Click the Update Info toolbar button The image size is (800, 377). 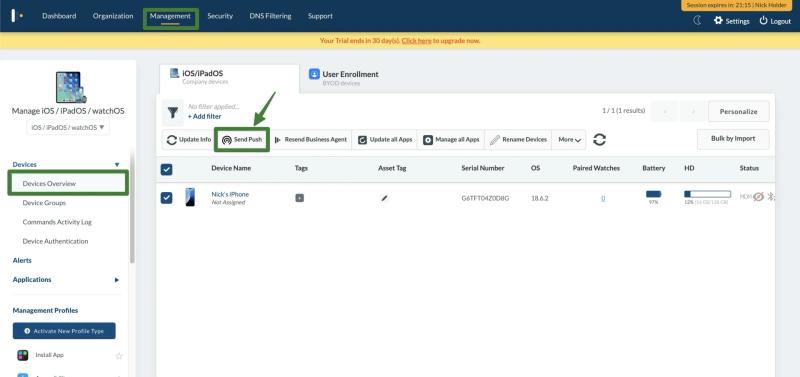pyautogui.click(x=189, y=139)
